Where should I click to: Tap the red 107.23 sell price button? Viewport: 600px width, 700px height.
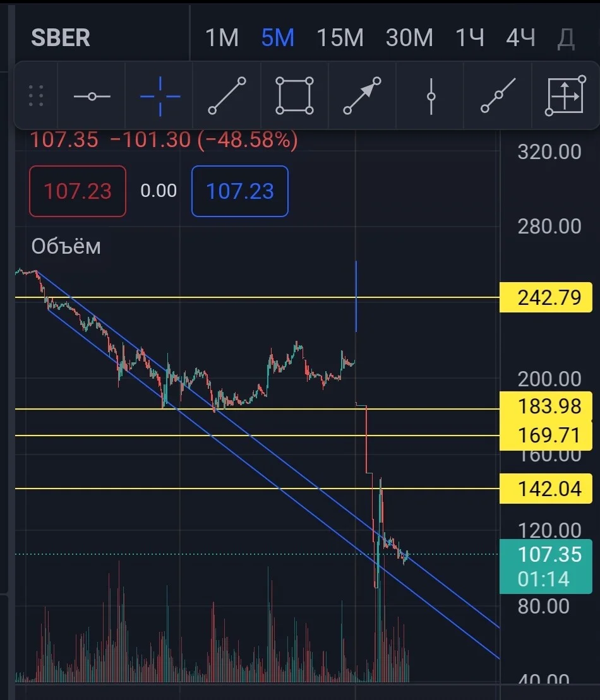click(x=78, y=191)
